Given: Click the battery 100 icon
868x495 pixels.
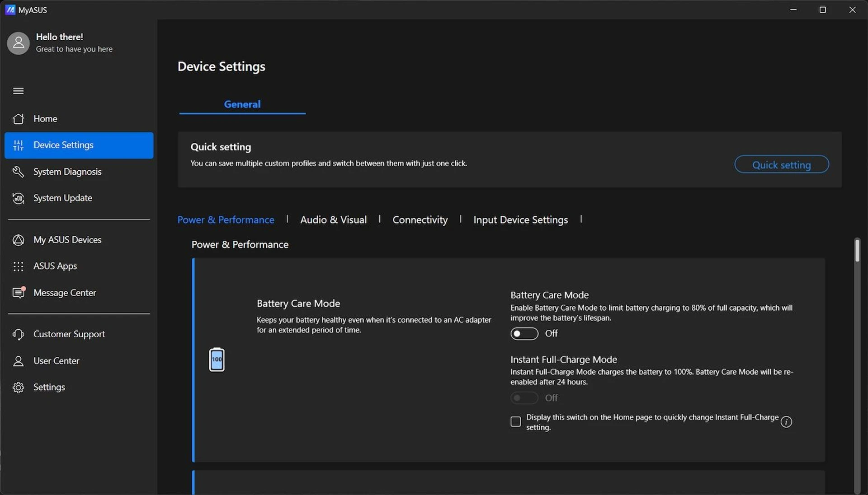Looking at the screenshot, I should [x=217, y=360].
